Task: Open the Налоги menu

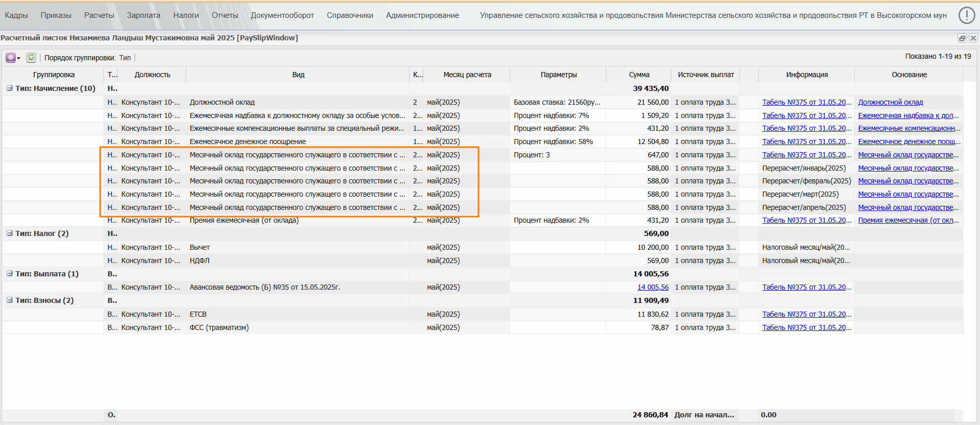Action: (x=186, y=15)
